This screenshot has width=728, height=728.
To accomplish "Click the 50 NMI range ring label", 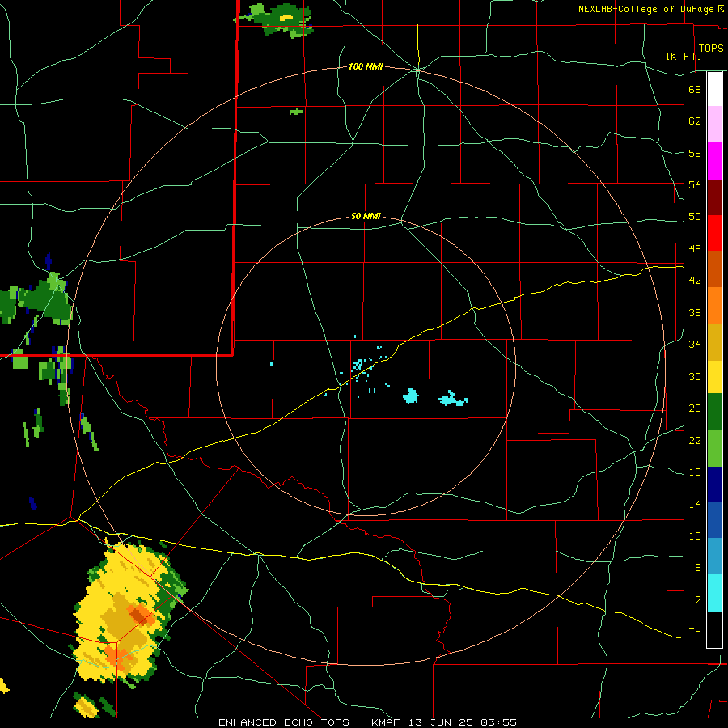I will [x=366, y=216].
